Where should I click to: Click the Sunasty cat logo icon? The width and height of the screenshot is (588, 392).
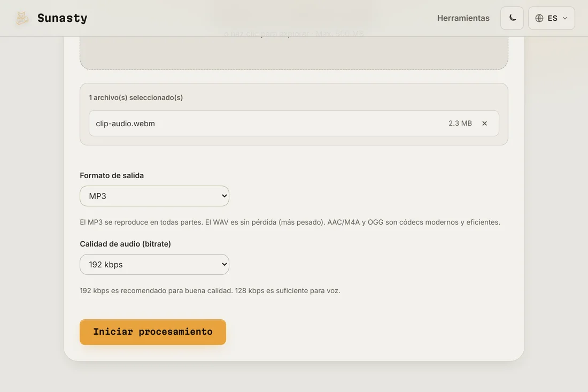tap(22, 18)
